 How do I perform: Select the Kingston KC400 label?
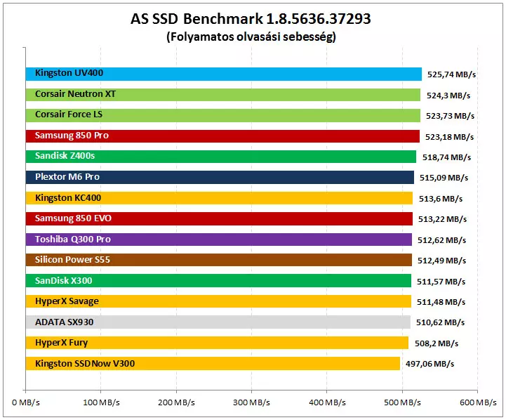pyautogui.click(x=68, y=198)
